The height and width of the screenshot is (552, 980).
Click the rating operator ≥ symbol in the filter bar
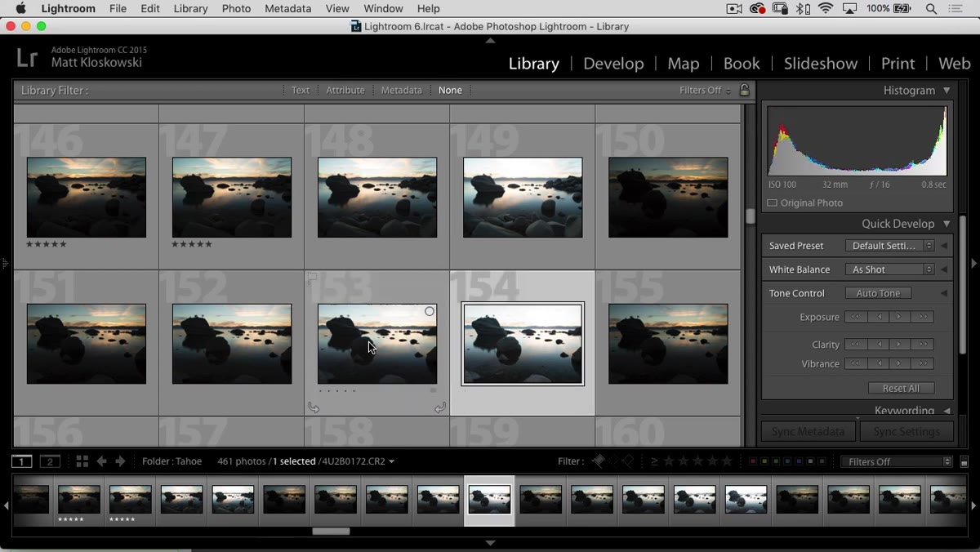pos(655,461)
